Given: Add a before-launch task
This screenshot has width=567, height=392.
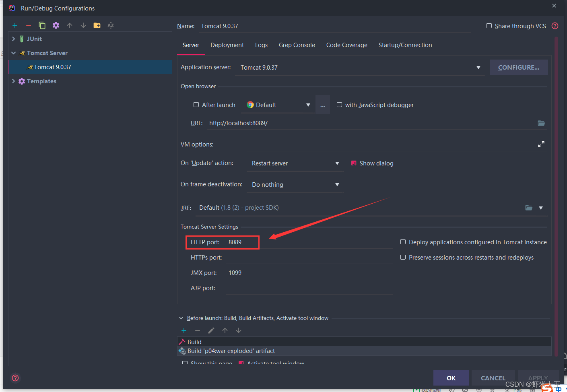Looking at the screenshot, I should tap(184, 330).
